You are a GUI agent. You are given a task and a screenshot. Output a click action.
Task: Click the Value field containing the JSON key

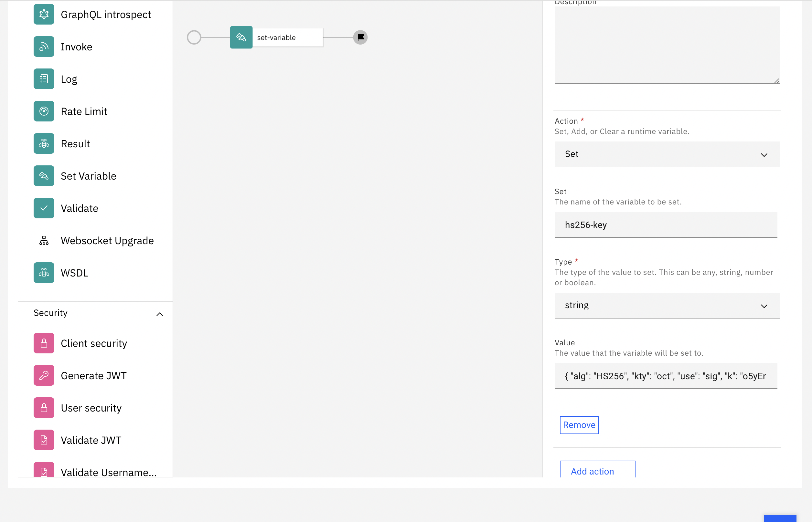666,376
